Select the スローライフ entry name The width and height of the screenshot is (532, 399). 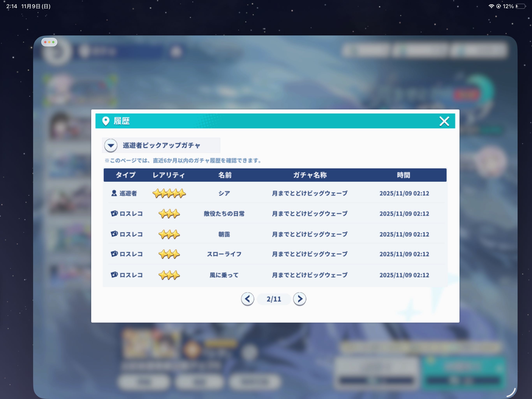point(224,254)
